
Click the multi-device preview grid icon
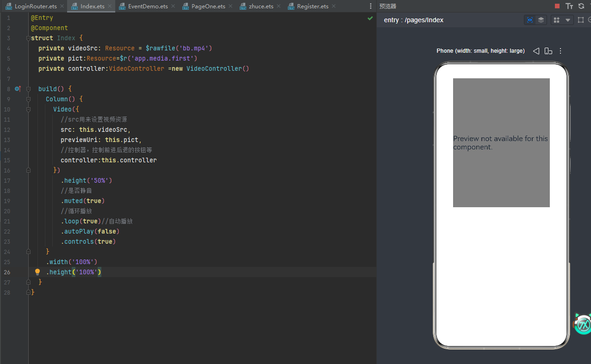point(557,20)
